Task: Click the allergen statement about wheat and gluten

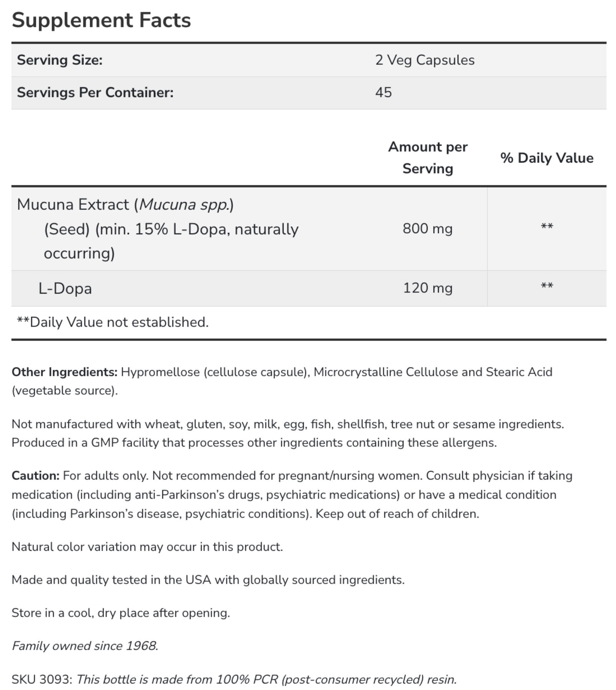Action: (x=288, y=433)
